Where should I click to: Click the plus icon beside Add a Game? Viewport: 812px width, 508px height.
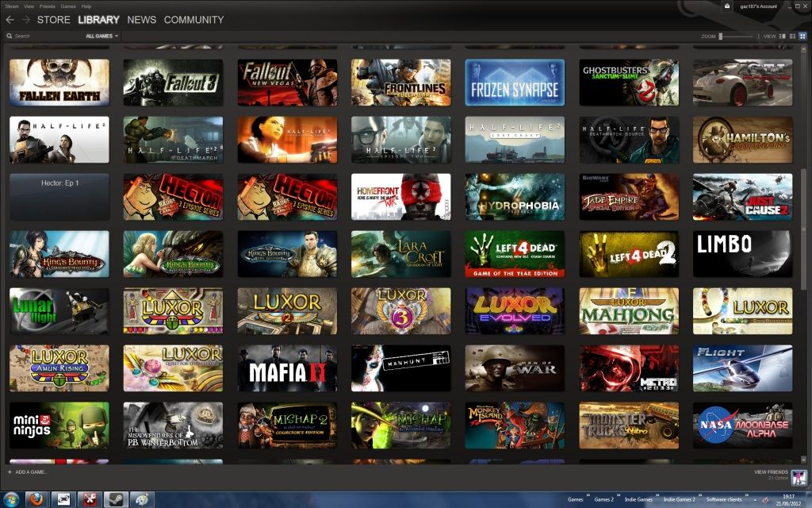click(x=10, y=471)
